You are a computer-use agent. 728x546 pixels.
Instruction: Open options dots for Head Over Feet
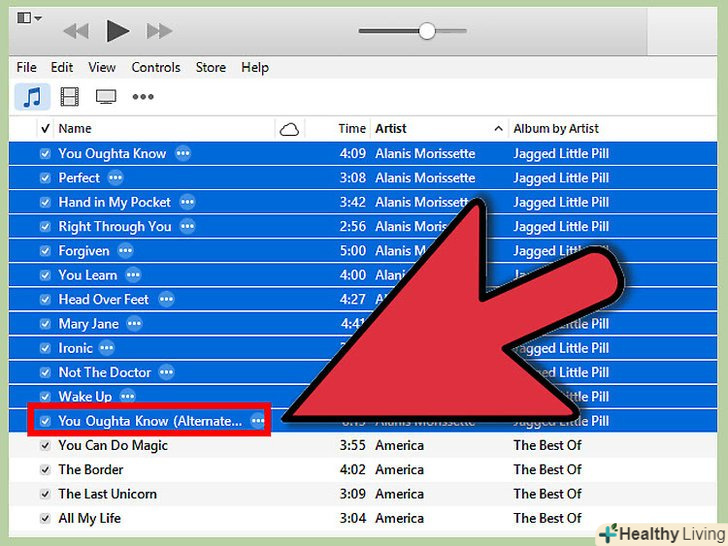166,299
